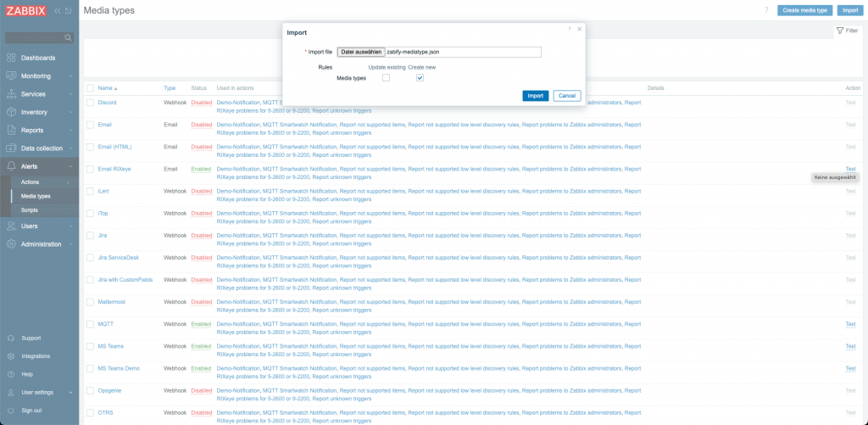Click the Data collection download icon
The width and height of the screenshot is (868, 425).
point(11,148)
